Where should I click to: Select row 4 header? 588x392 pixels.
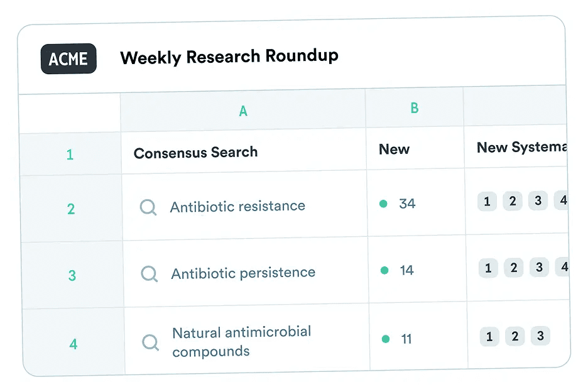point(73,344)
